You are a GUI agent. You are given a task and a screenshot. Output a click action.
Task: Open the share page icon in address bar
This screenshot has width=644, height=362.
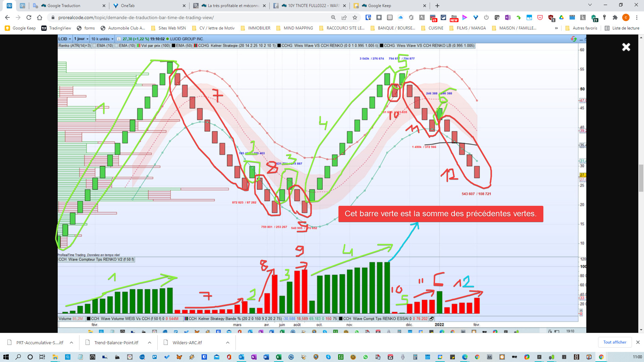click(x=344, y=17)
